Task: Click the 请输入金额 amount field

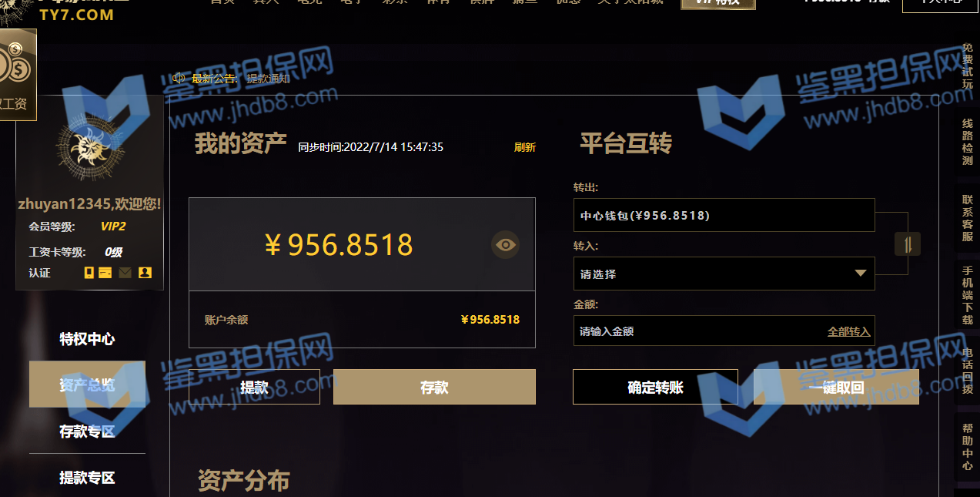Action: tap(724, 331)
